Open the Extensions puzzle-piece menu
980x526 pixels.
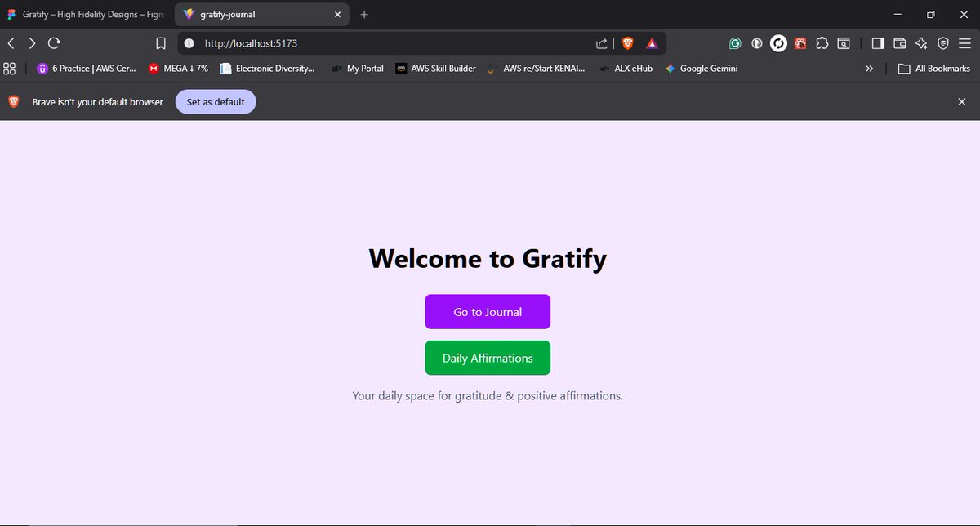[822, 43]
